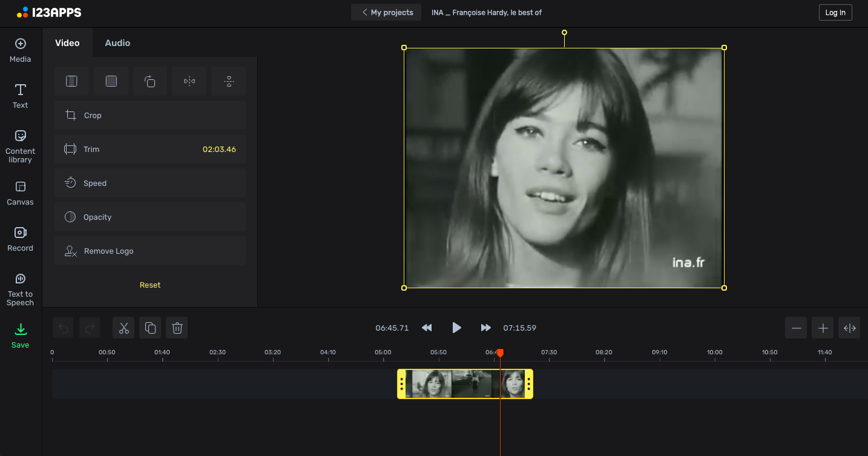
Task: Click the Log In button
Action: pos(835,13)
